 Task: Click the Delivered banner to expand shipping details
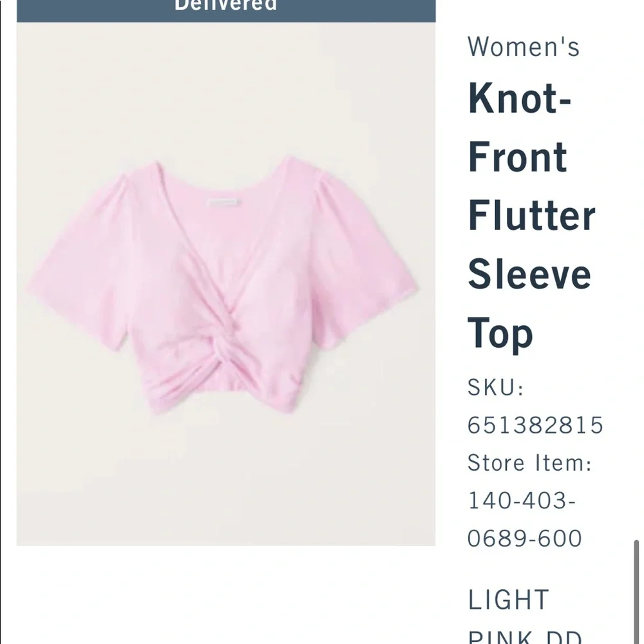(x=224, y=6)
